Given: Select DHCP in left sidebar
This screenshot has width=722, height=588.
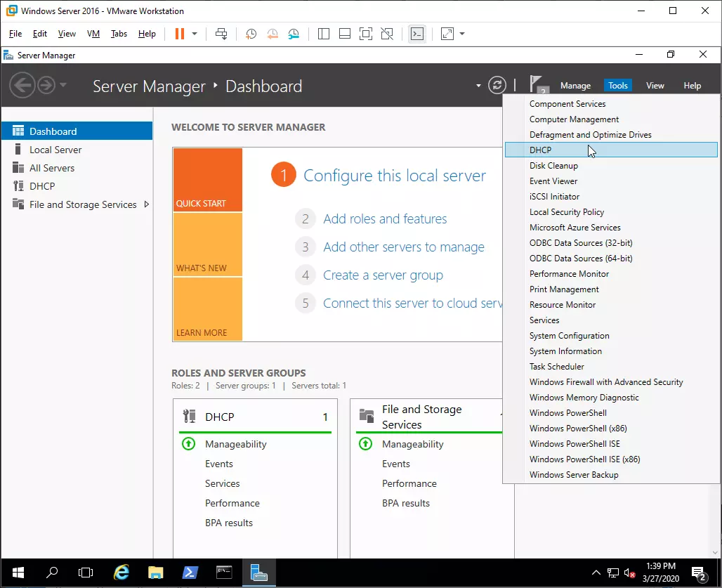Looking at the screenshot, I should pos(77,186).
